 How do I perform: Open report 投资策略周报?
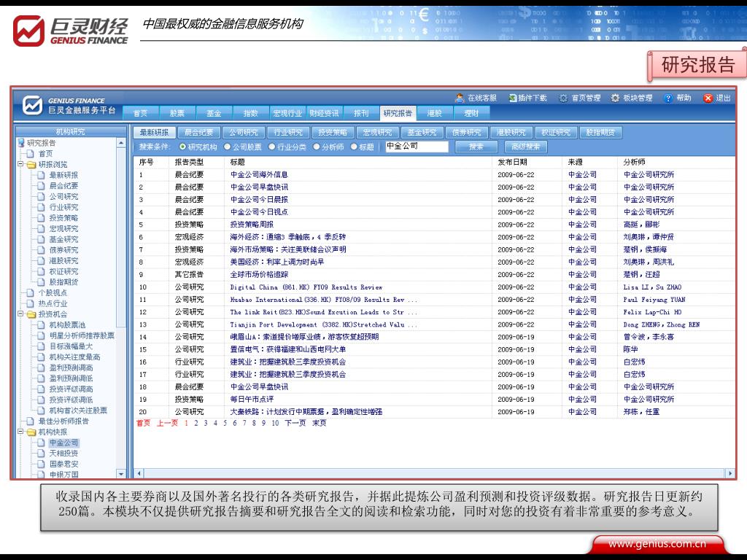coord(252,225)
